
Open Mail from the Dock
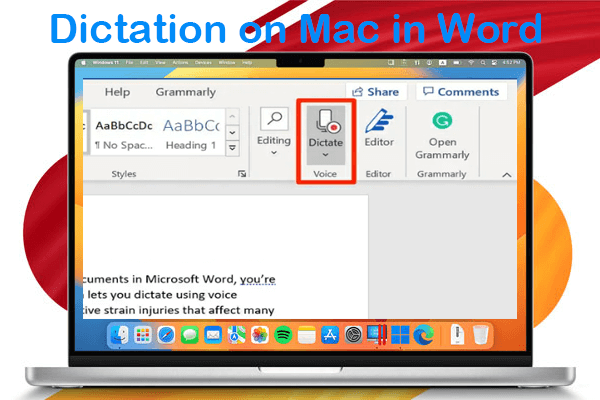[213, 335]
